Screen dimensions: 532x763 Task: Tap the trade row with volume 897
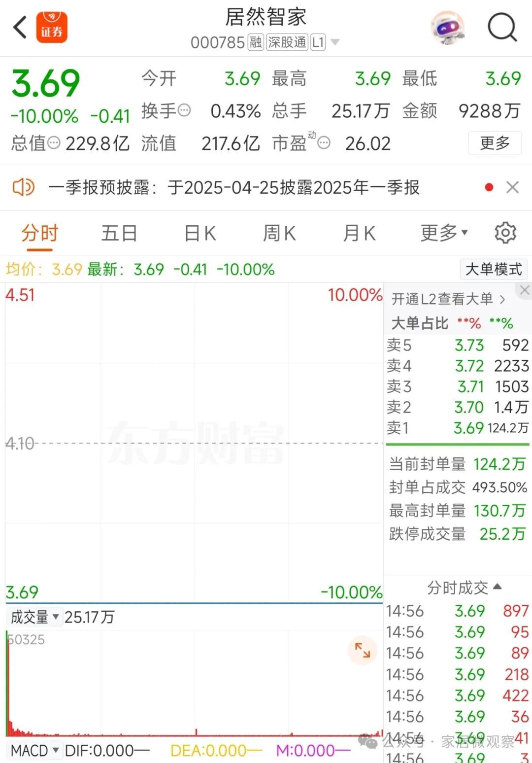pos(458,611)
